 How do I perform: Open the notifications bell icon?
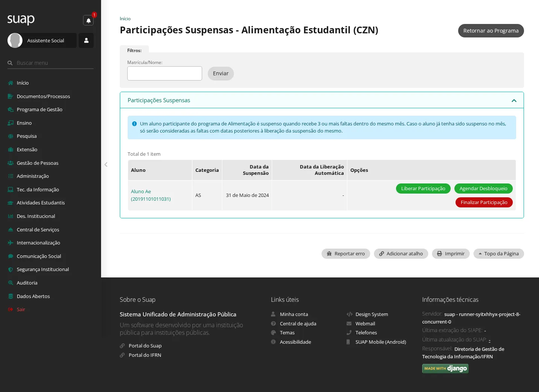coord(88,20)
